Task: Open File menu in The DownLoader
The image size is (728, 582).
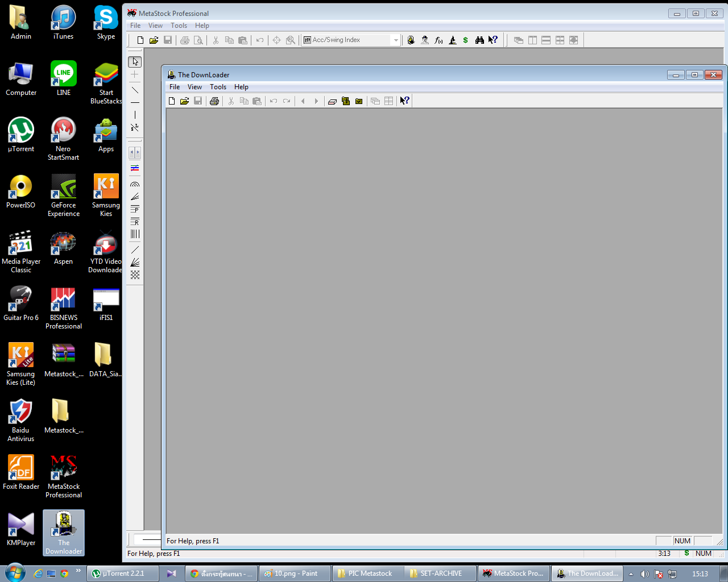Action: pos(175,87)
